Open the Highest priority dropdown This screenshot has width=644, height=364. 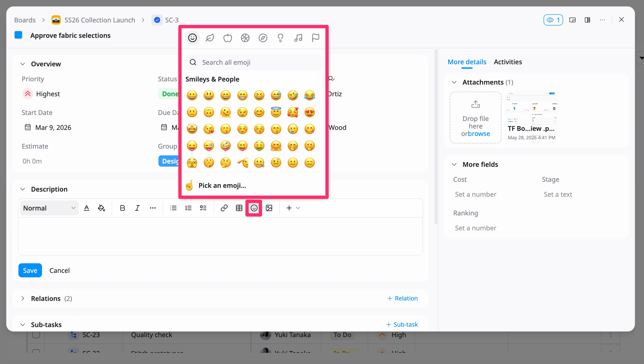coord(42,94)
